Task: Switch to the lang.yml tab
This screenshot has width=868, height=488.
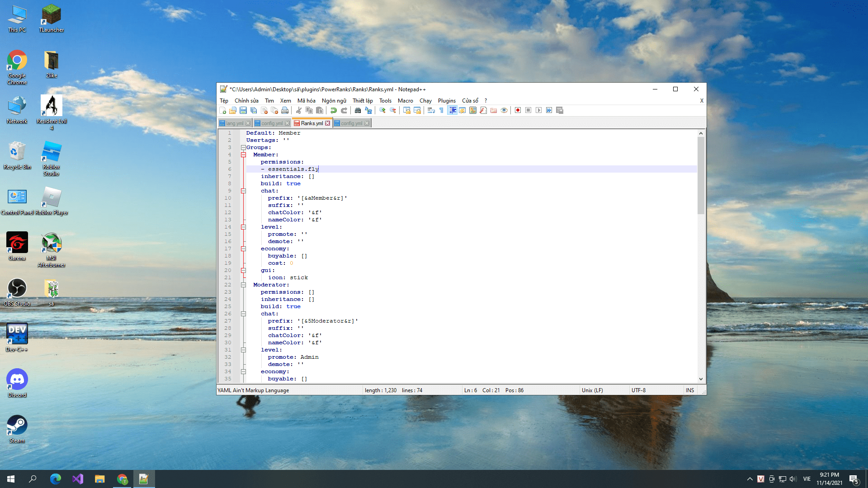Action: (x=234, y=123)
